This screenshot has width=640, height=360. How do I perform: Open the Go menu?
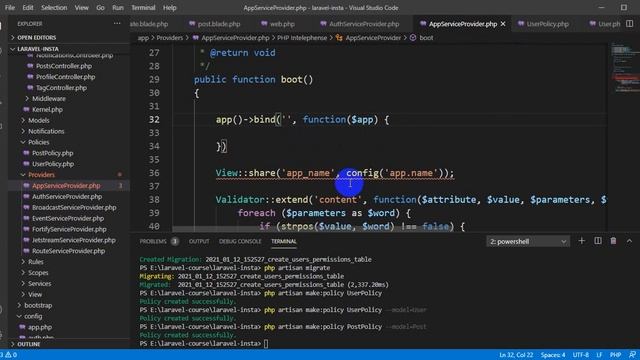(100, 8)
